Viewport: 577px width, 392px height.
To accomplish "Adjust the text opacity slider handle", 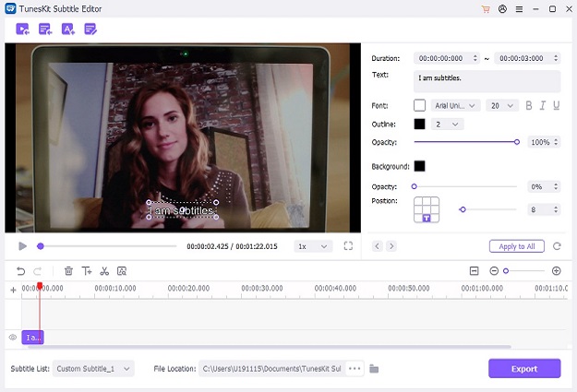I will point(517,142).
